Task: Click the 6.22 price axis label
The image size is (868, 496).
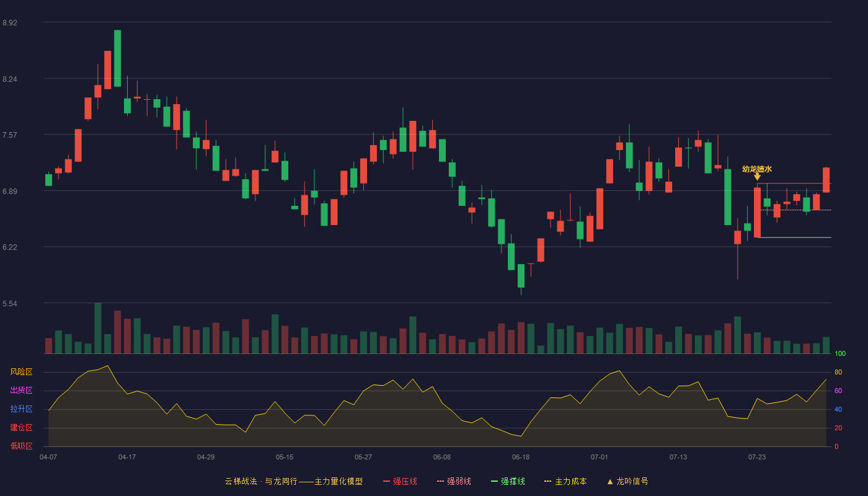Action: [x=10, y=247]
